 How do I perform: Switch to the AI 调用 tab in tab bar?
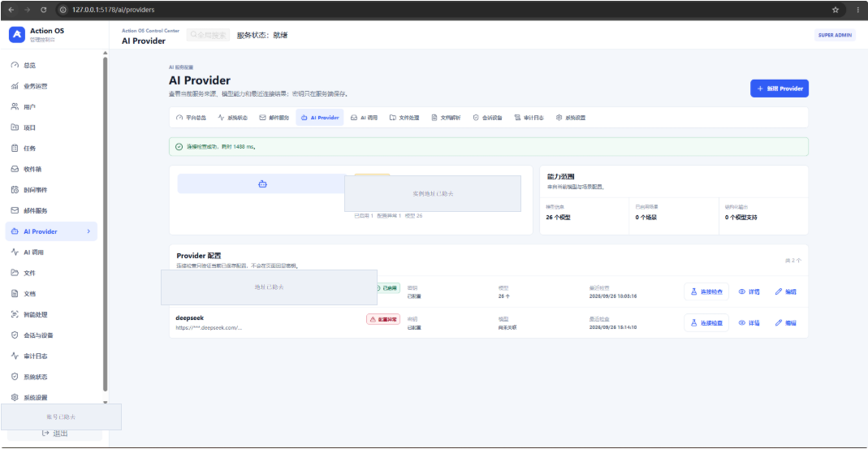tap(365, 118)
